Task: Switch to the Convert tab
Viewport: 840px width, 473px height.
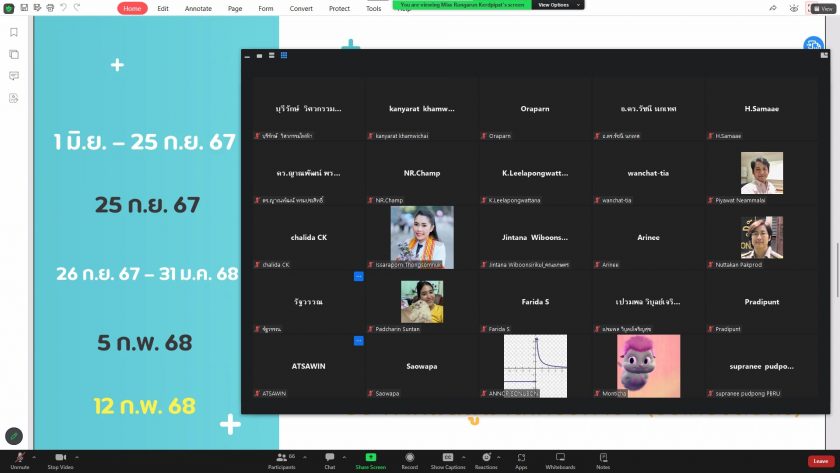Action: (301, 8)
